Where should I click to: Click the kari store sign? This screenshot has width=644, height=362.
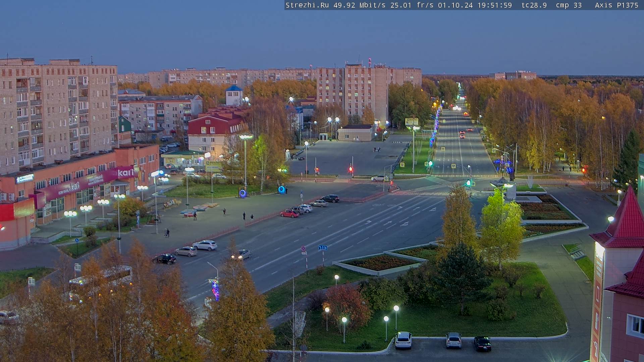pos(125,173)
